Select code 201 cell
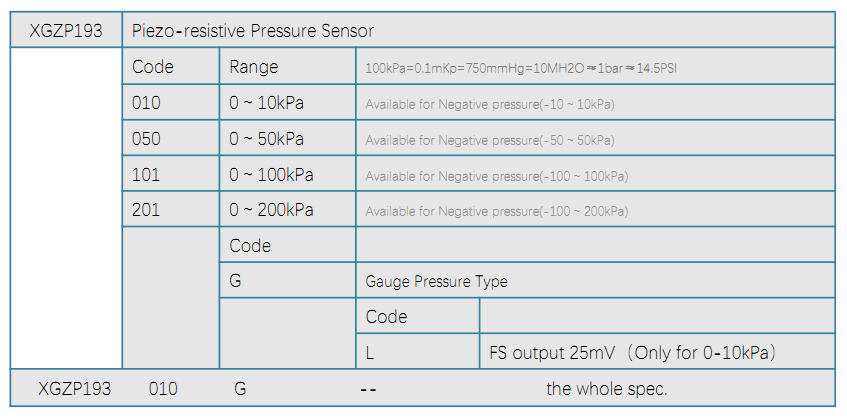Viewport: 847px width, 418px height. [171, 209]
